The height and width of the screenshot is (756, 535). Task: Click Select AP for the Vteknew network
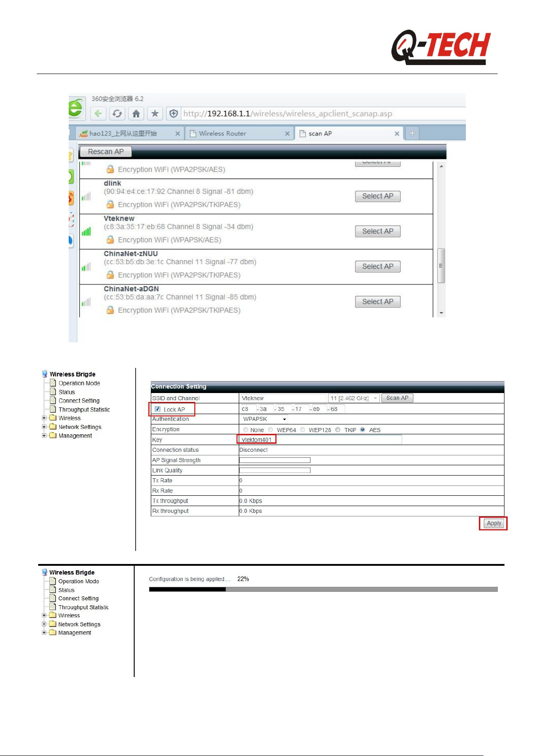coord(378,231)
